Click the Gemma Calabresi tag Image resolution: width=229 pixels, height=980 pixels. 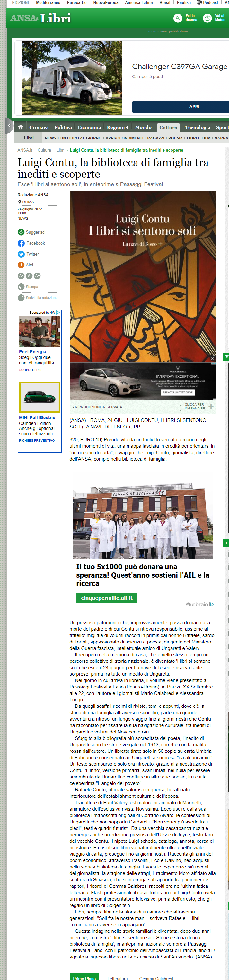[x=156, y=977]
